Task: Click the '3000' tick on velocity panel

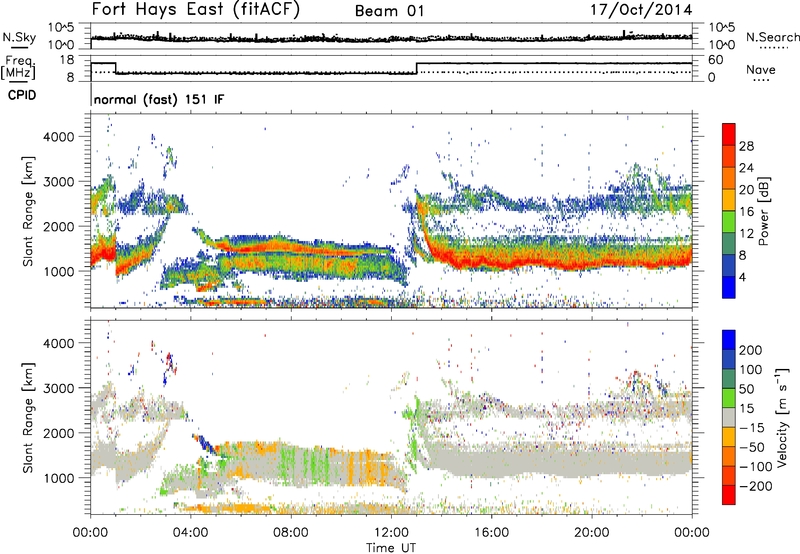Action: (59, 388)
